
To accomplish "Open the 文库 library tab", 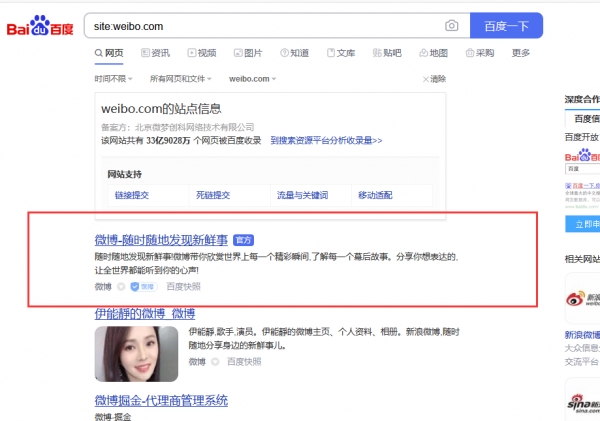I will click(340, 53).
